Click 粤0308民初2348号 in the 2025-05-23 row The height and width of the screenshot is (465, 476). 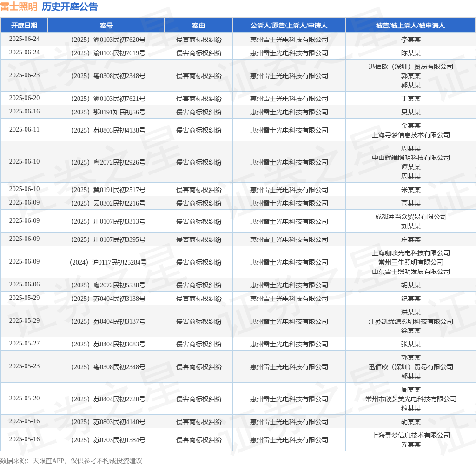pos(108,367)
